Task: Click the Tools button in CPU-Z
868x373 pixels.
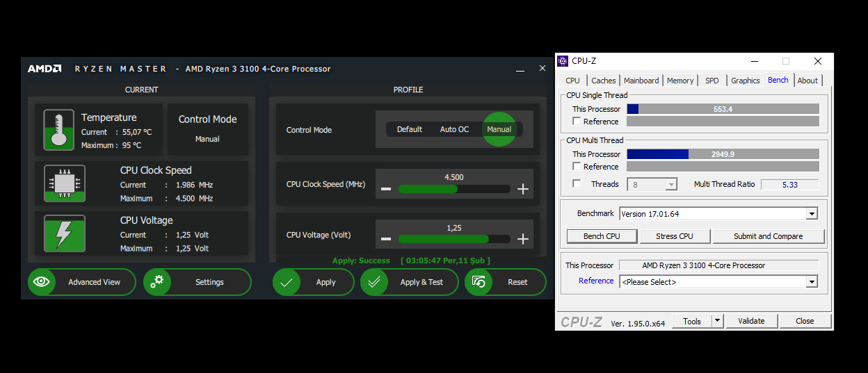Action: pos(692,321)
